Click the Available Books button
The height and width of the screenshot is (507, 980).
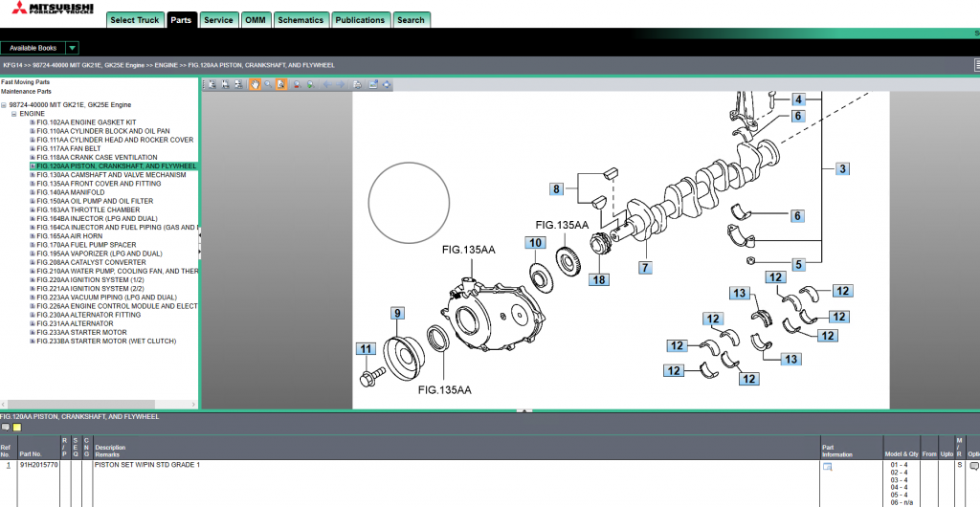[33, 48]
